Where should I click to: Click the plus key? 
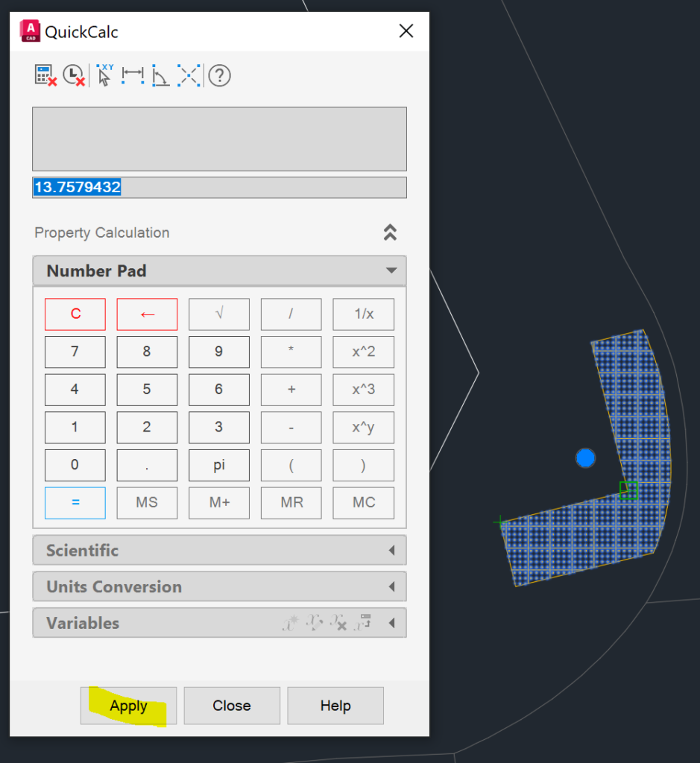[291, 390]
